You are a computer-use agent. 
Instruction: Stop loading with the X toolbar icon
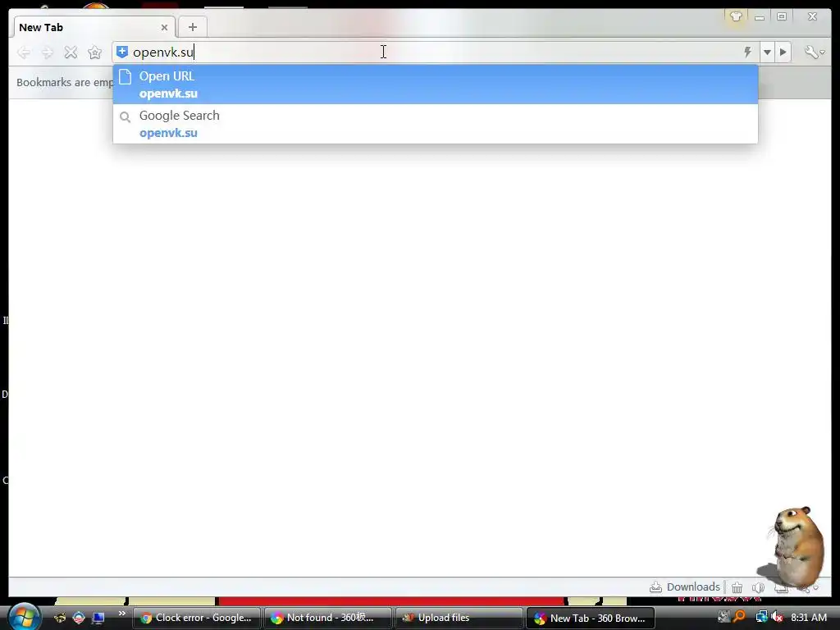tap(71, 52)
